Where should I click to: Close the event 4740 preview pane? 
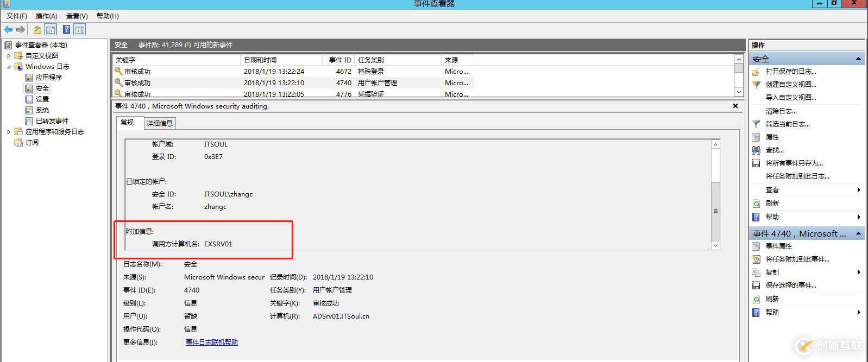[x=735, y=106]
